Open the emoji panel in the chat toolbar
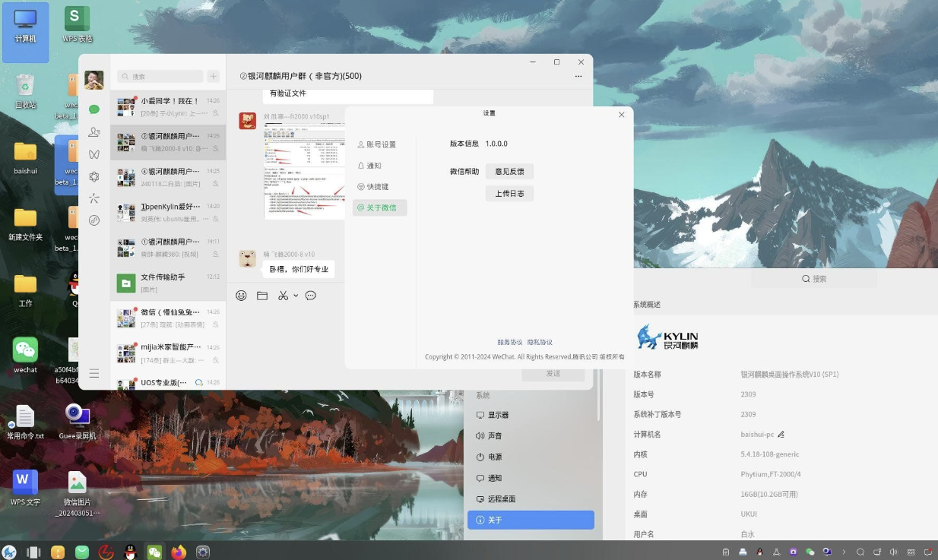Screen dimensions: 938x560 pyautogui.click(x=242, y=296)
